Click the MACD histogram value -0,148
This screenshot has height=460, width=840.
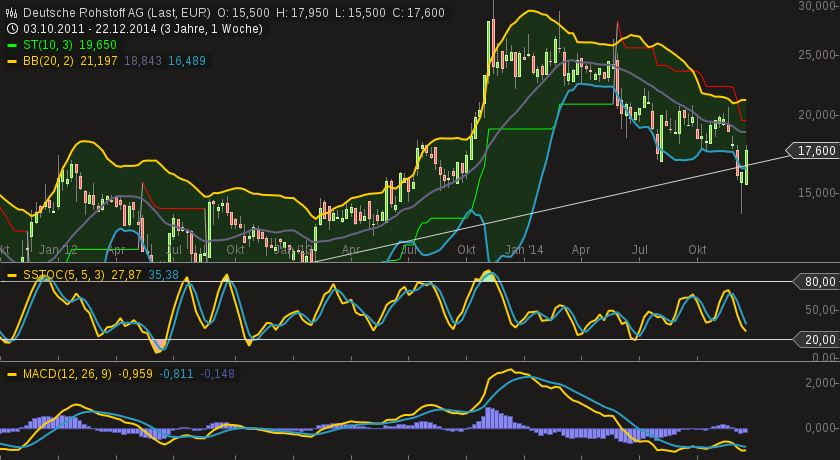[217, 374]
